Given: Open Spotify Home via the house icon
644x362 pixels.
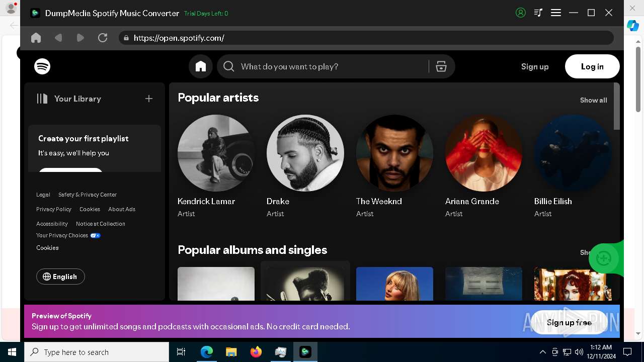Looking at the screenshot, I should (201, 66).
